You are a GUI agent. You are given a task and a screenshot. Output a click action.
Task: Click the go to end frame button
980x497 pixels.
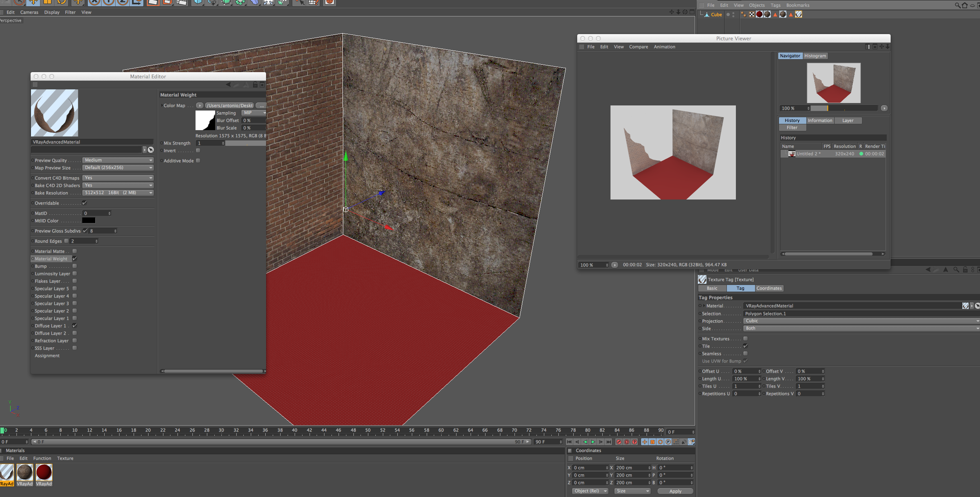pos(609,442)
